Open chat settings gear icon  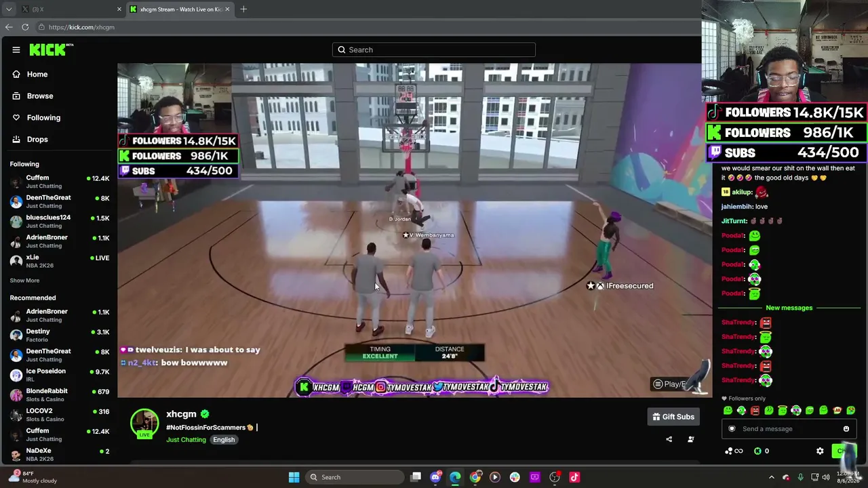coord(820,451)
